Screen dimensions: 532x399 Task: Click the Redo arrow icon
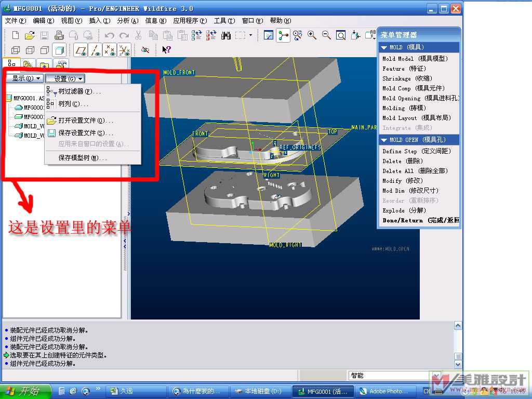[x=124, y=35]
